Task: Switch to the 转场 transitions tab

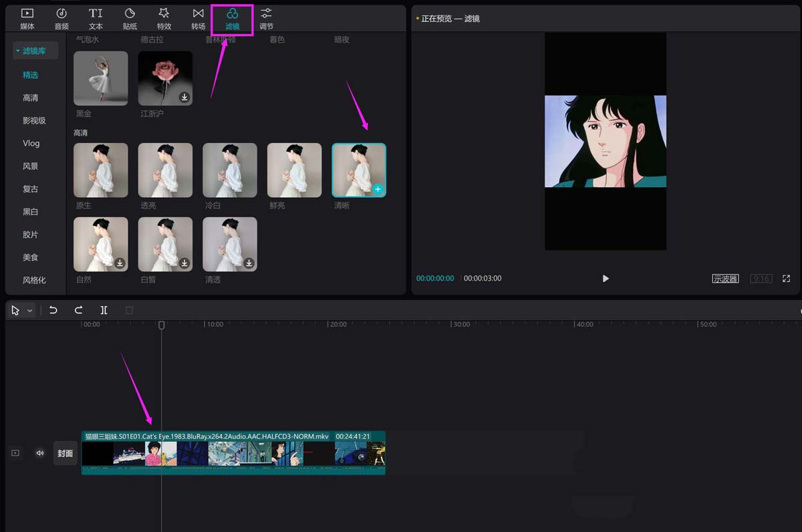Action: click(x=198, y=19)
